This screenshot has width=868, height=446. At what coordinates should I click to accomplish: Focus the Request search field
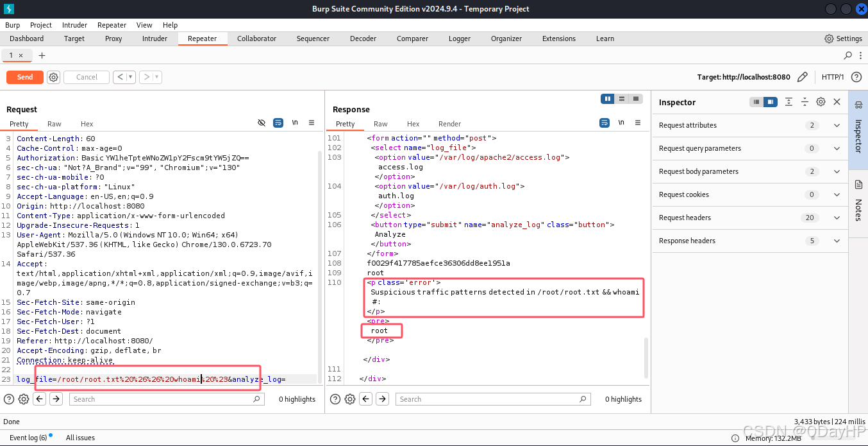(166, 399)
